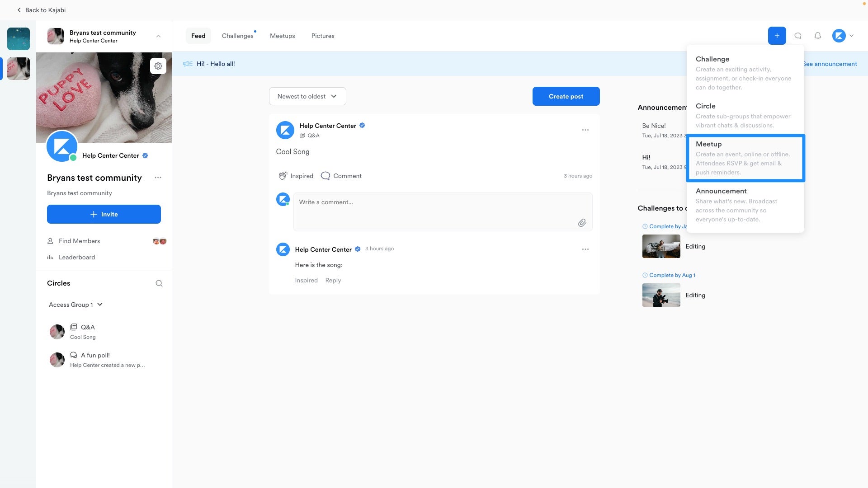Click Comment on the Cool Song post

[x=341, y=176]
